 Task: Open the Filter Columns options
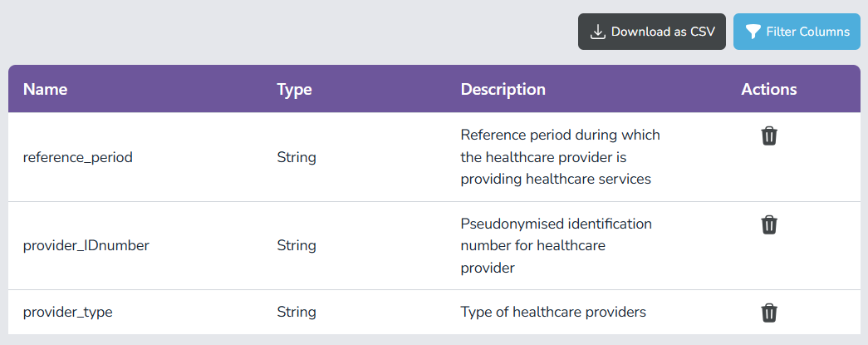pyautogui.click(x=797, y=32)
